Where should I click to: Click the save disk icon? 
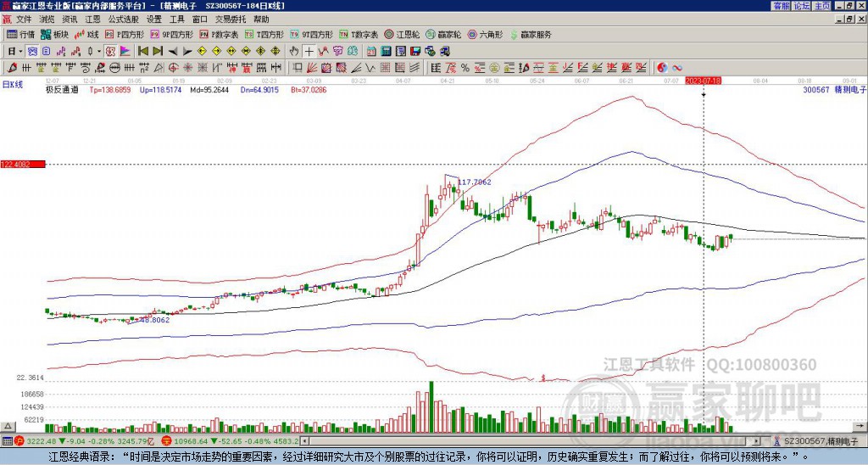coord(415,52)
